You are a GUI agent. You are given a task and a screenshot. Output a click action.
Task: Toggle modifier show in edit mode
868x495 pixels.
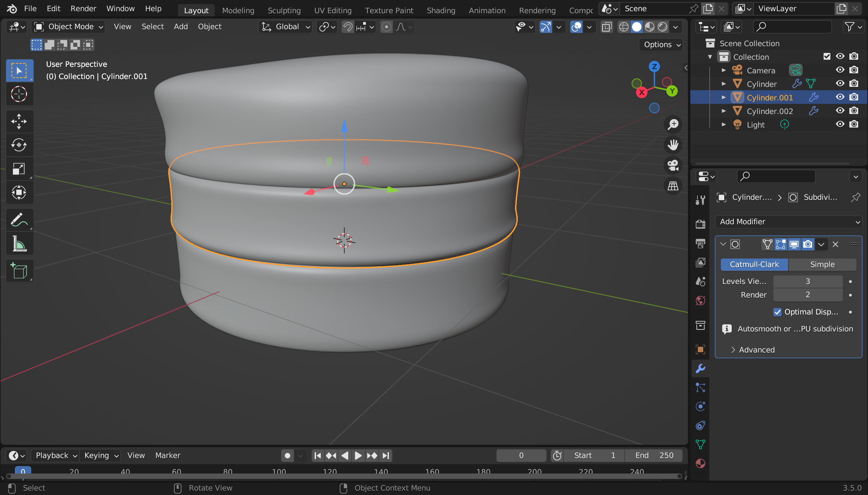[781, 244]
